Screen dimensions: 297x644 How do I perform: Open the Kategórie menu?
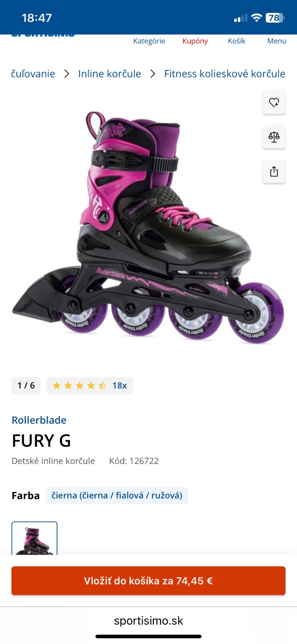149,41
